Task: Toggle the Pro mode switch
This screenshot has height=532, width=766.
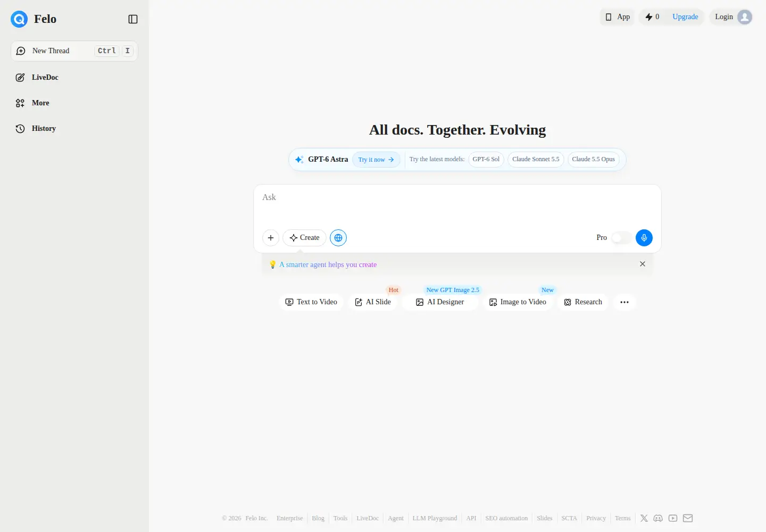Action: click(621, 238)
